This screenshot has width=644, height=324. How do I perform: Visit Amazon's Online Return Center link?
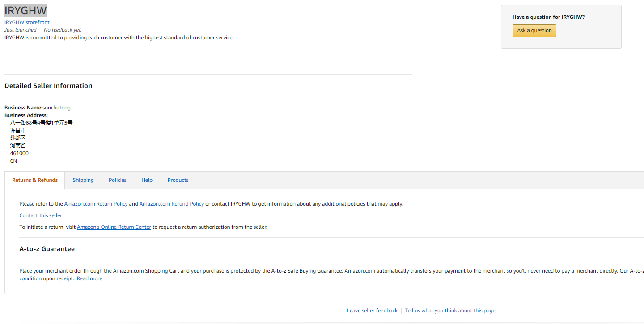(114, 227)
